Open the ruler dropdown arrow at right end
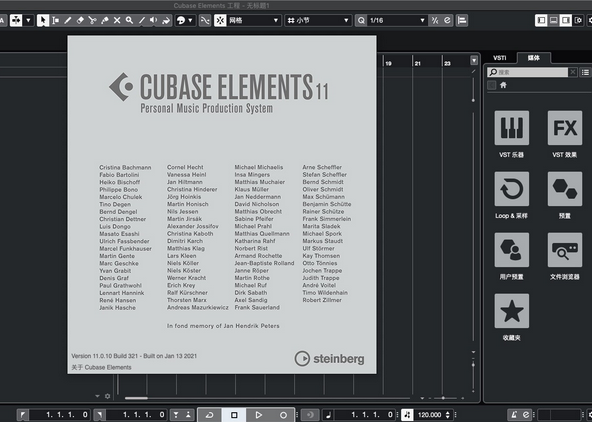Viewport: 592px width, 422px height. coord(474,60)
